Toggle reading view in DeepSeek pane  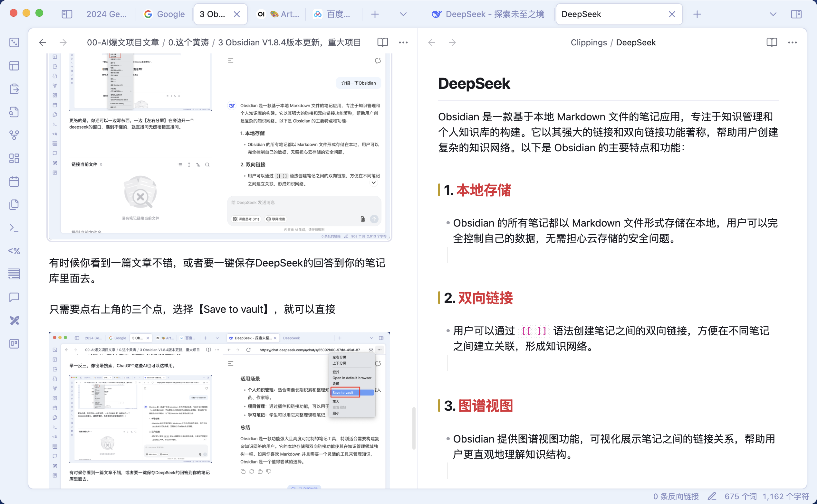(x=772, y=42)
